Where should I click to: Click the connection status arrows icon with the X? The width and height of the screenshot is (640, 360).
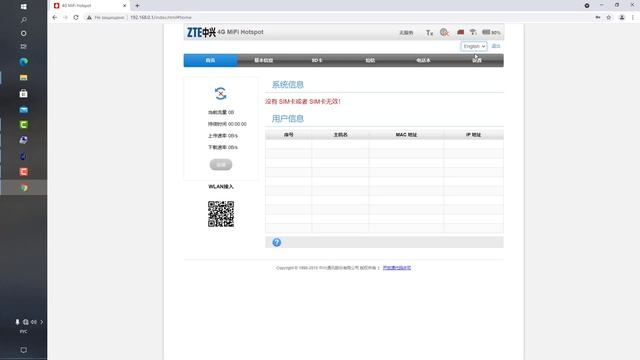point(220,93)
